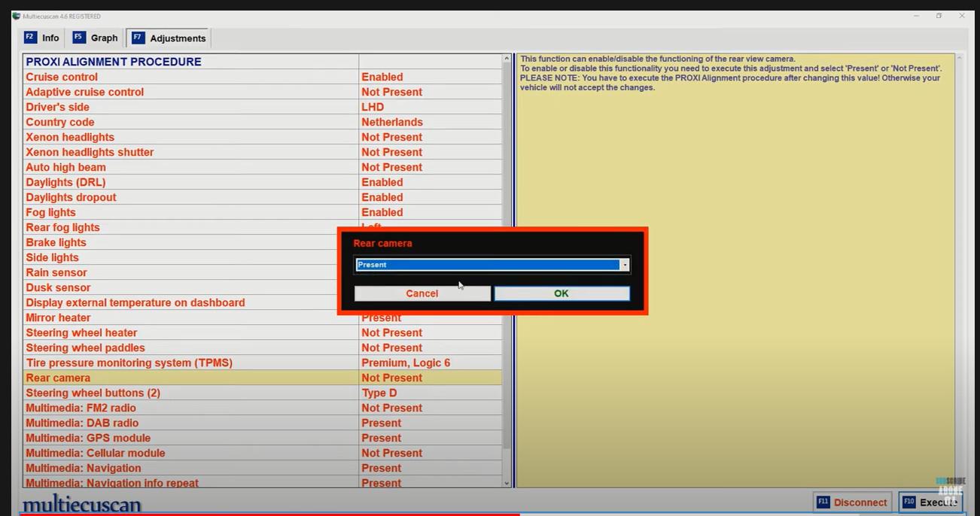Select the Cruise control row
Viewport: 980px width, 516px height.
pyautogui.click(x=263, y=77)
